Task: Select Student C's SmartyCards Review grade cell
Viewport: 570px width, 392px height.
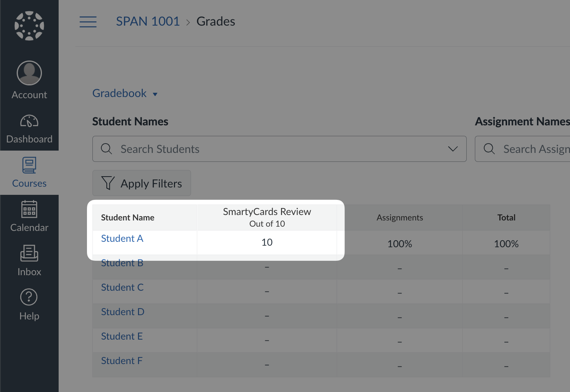Action: click(267, 291)
